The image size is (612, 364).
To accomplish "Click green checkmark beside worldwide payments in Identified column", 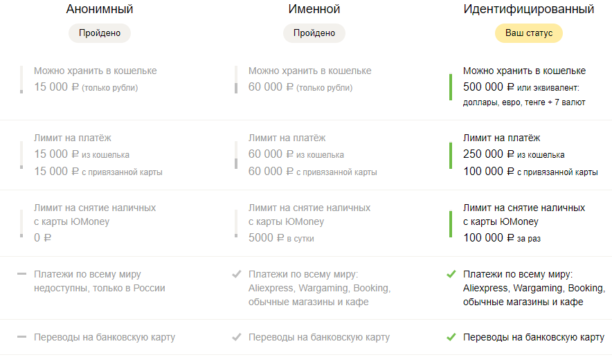I will [451, 274].
